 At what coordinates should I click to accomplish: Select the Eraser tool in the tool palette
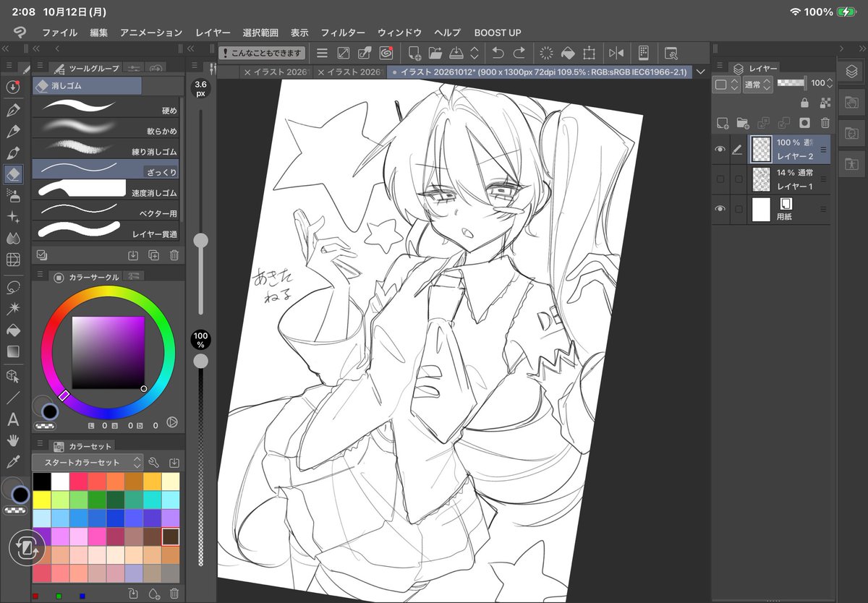coord(13,174)
